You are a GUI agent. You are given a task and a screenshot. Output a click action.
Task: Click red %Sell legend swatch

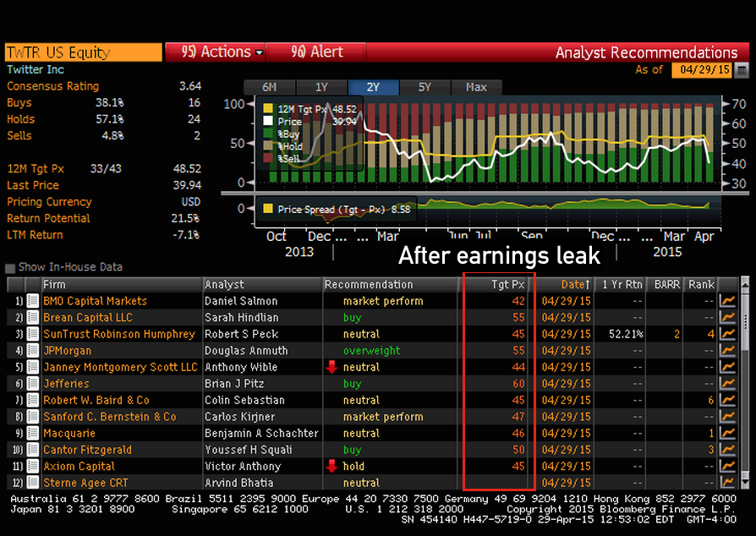coord(268,158)
